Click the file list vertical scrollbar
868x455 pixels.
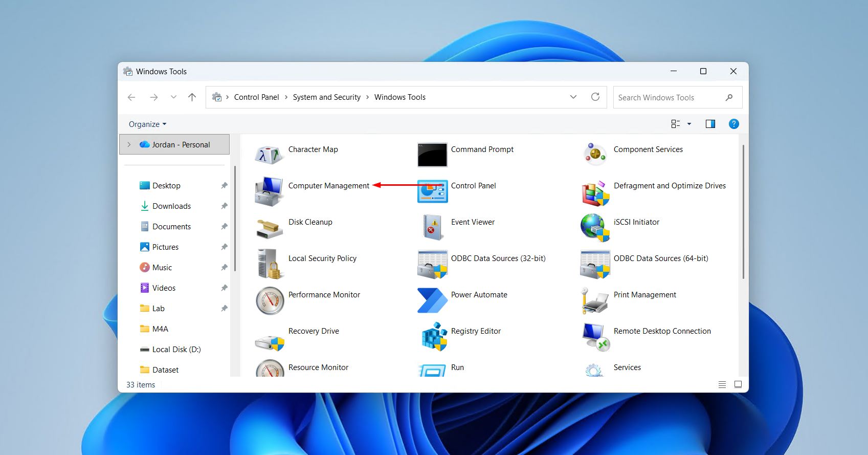pyautogui.click(x=743, y=212)
